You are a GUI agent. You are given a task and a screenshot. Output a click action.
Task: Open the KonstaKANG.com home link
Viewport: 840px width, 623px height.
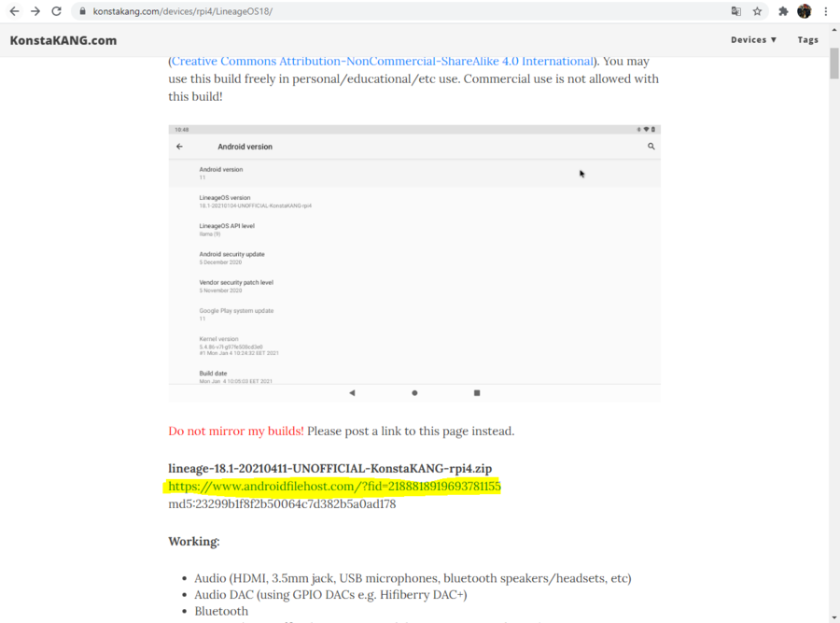click(63, 41)
